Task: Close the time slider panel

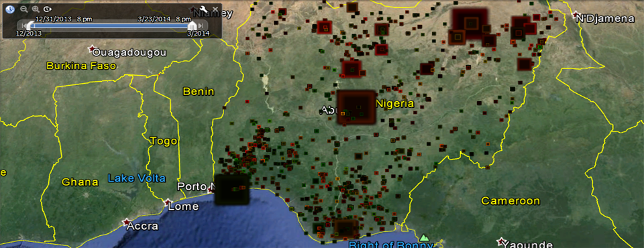Action: click(215, 9)
